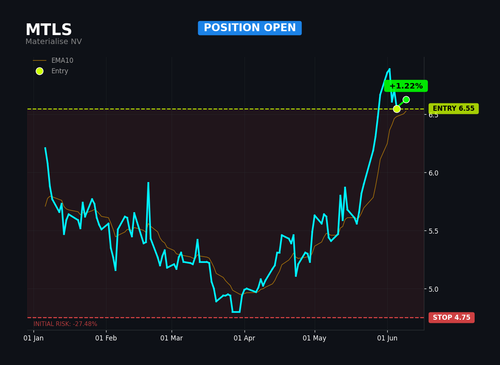Viewport: 500px width, 365px height.
Task: Click the INITIAL RISK: -27.48% label
Action: pos(65,324)
